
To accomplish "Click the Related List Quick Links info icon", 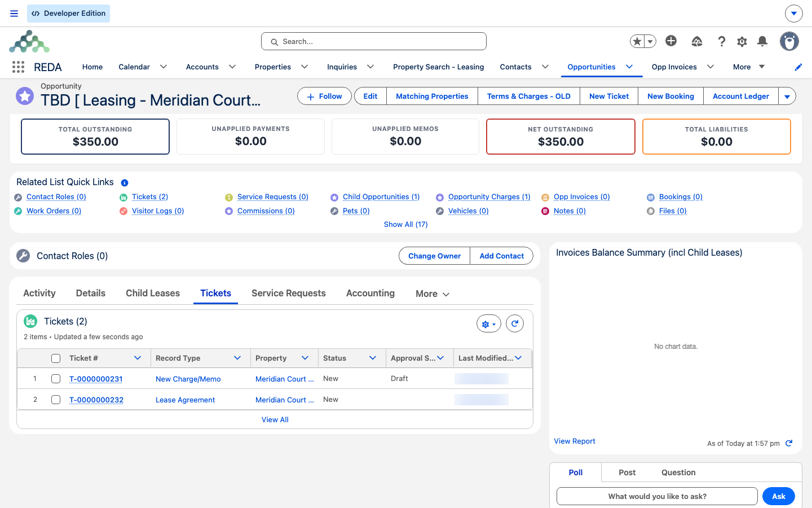I will (125, 183).
